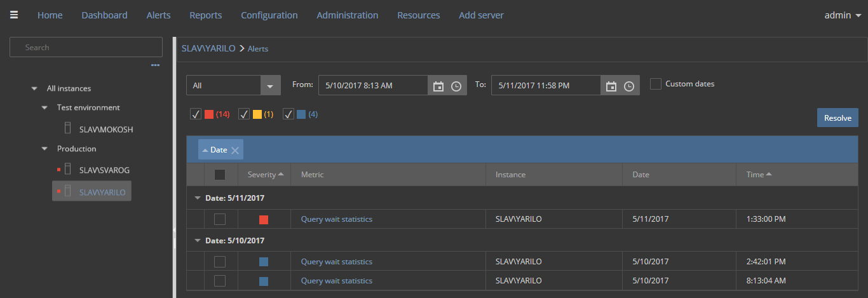Go to the Configuration menu
Viewport: 868px width, 298px height.
click(269, 15)
